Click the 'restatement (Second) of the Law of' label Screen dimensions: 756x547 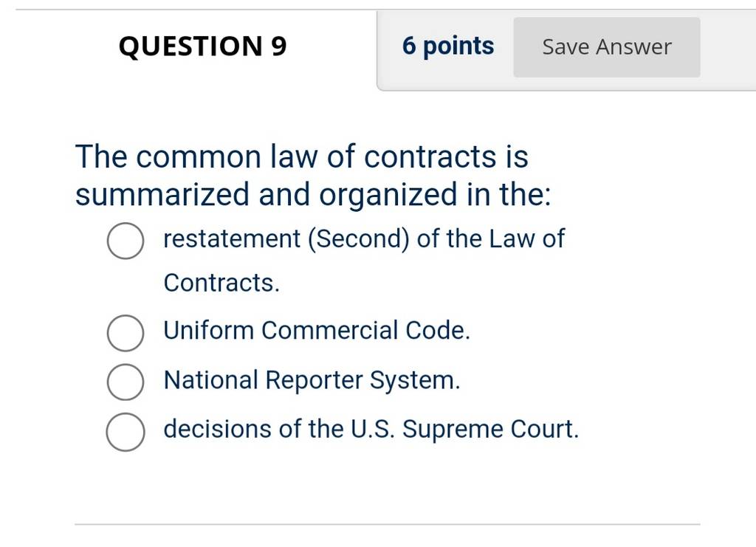tap(364, 239)
